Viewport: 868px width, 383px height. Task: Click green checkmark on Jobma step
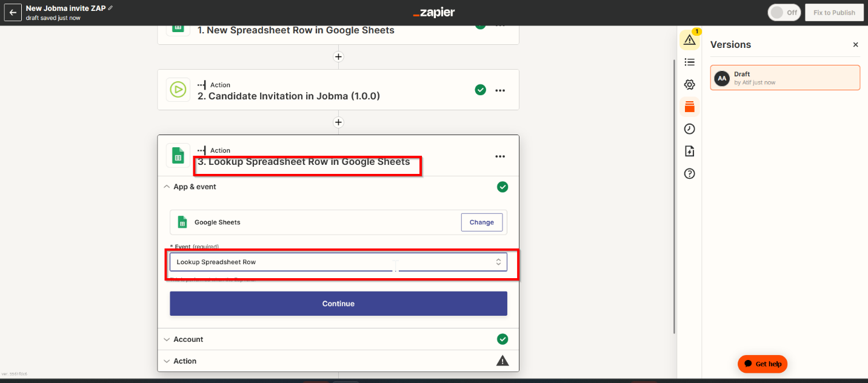point(480,90)
